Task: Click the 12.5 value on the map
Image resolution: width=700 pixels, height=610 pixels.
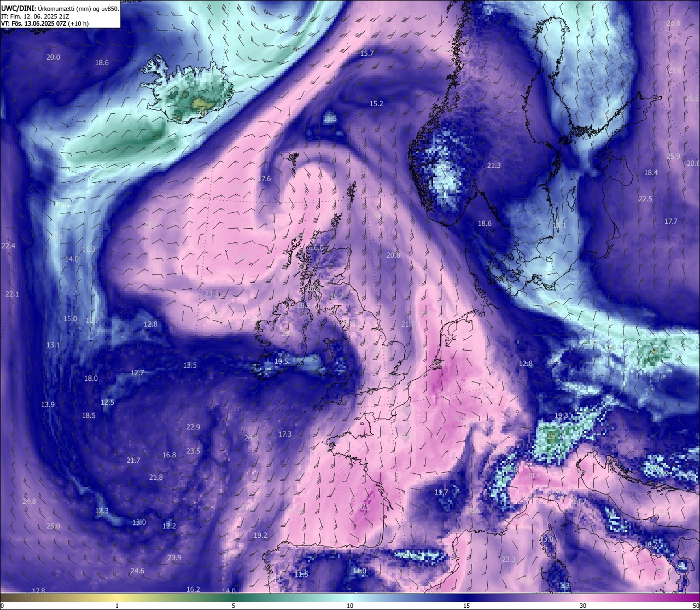Action: click(108, 403)
